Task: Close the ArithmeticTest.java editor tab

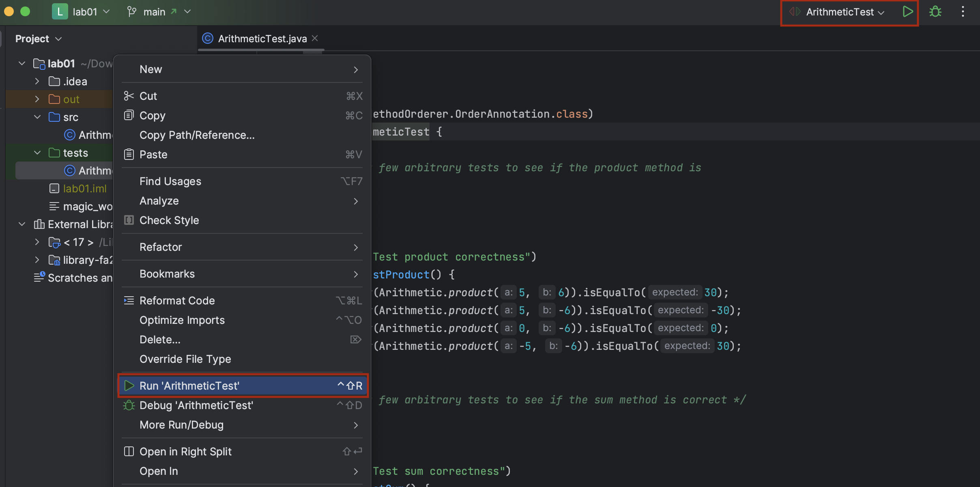Action: 315,39
